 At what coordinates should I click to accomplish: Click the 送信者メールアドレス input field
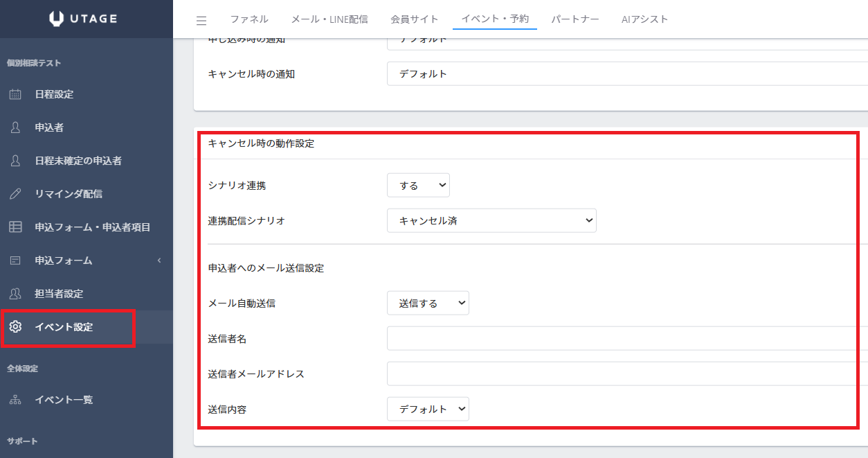click(627, 373)
